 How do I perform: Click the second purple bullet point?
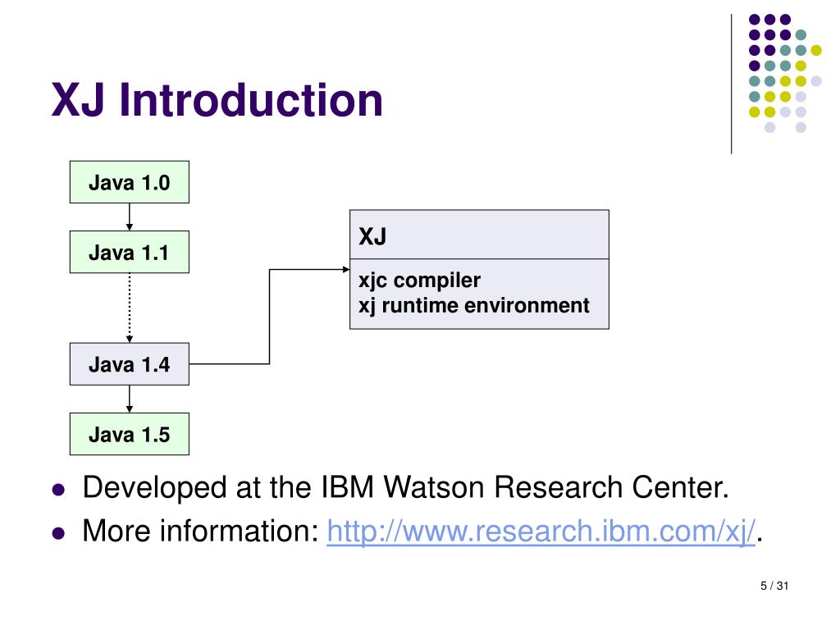[x=58, y=533]
